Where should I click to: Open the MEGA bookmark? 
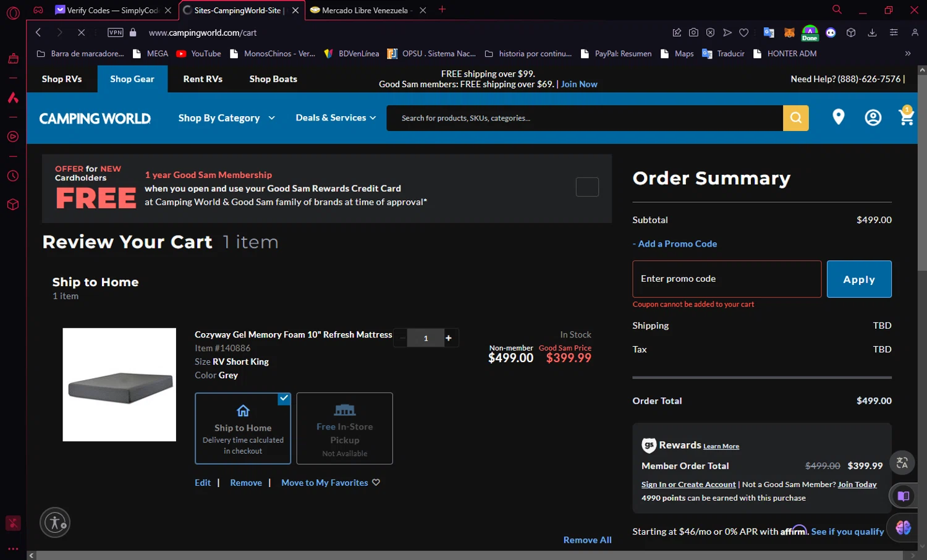pyautogui.click(x=150, y=54)
